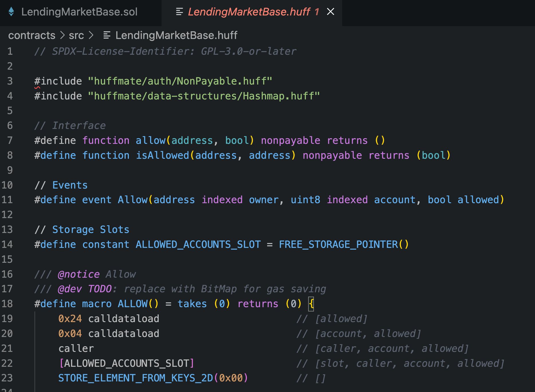Expand chevron after src breadcrumb
This screenshot has width=535, height=392.
tap(91, 36)
